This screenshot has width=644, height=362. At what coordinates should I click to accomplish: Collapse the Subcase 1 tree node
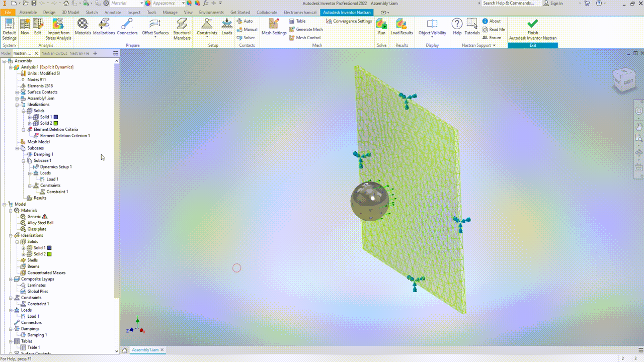[x=23, y=161]
